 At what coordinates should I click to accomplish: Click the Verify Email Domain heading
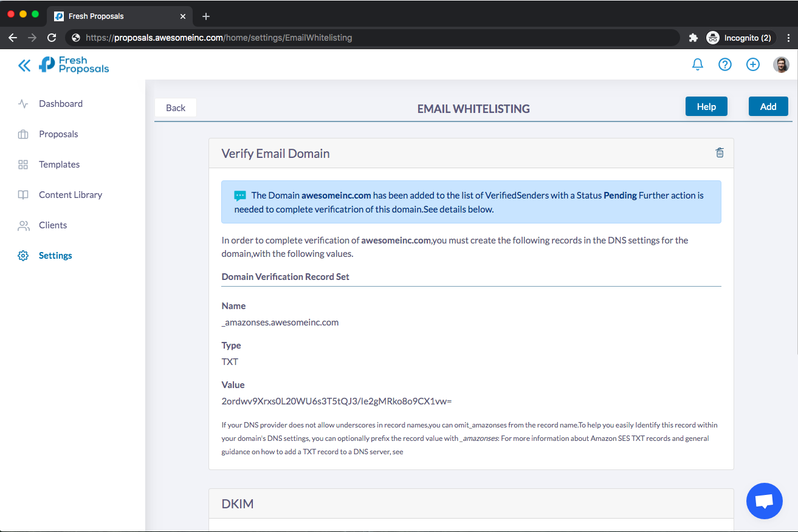(275, 154)
